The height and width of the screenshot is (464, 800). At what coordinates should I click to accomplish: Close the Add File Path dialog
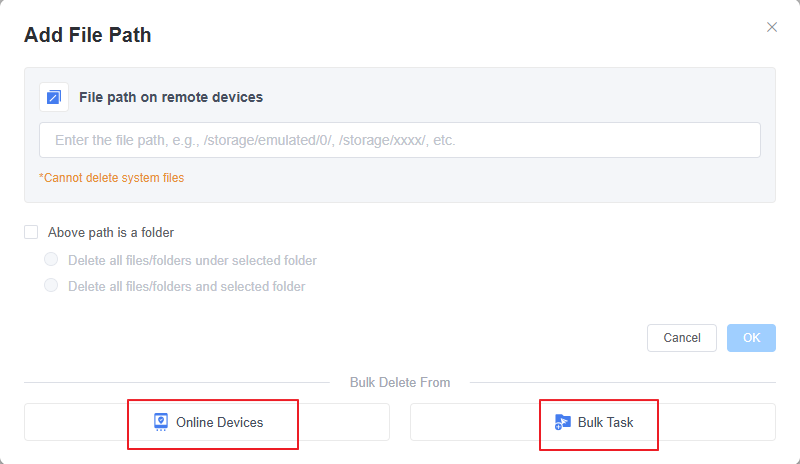pyautogui.click(x=772, y=27)
